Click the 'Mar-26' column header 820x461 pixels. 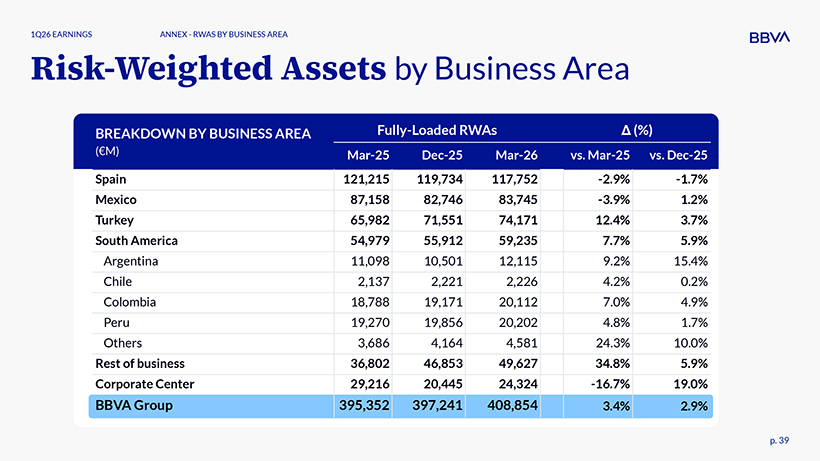pyautogui.click(x=516, y=155)
